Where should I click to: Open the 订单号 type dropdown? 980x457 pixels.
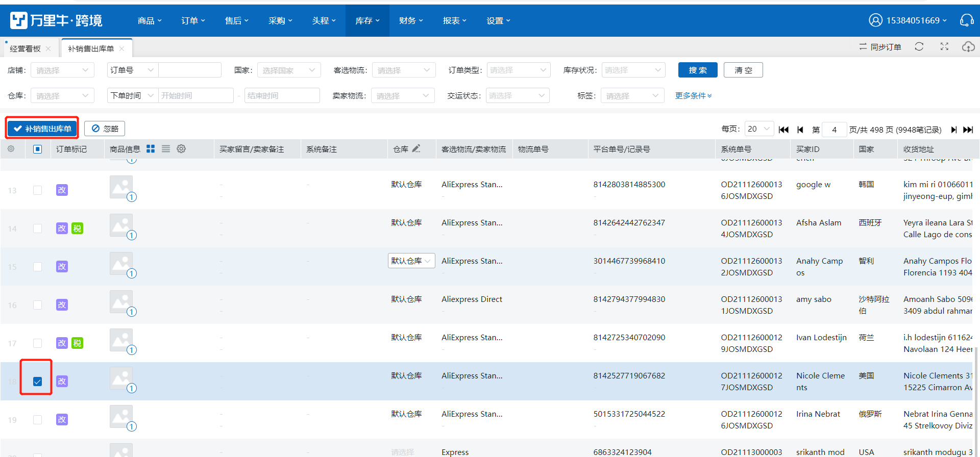click(133, 70)
